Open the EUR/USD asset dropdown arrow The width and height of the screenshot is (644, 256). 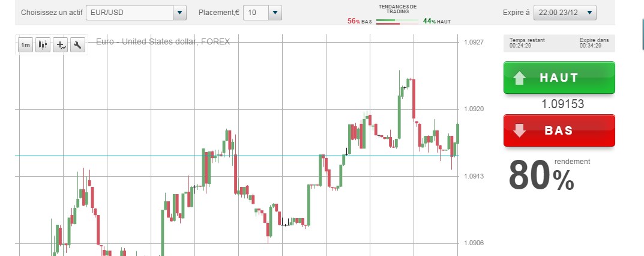click(179, 13)
